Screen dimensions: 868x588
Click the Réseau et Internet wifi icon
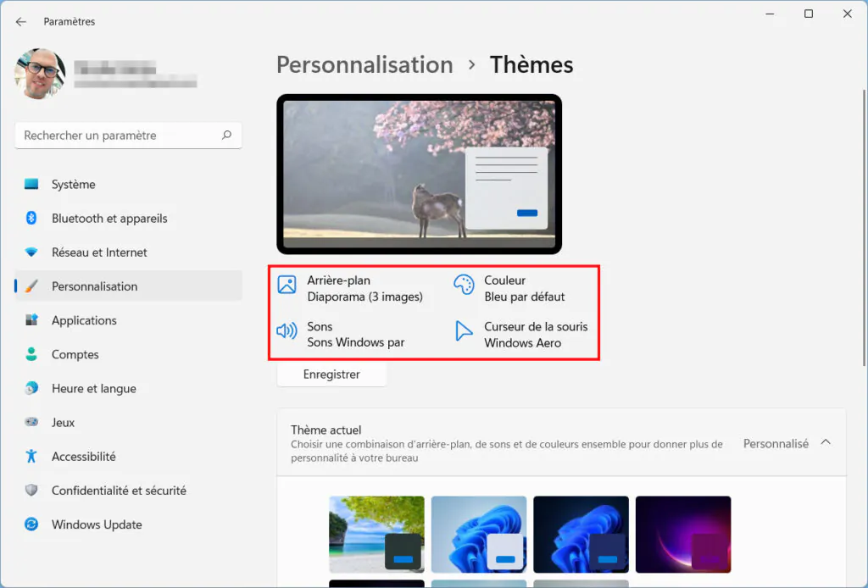pos(31,252)
